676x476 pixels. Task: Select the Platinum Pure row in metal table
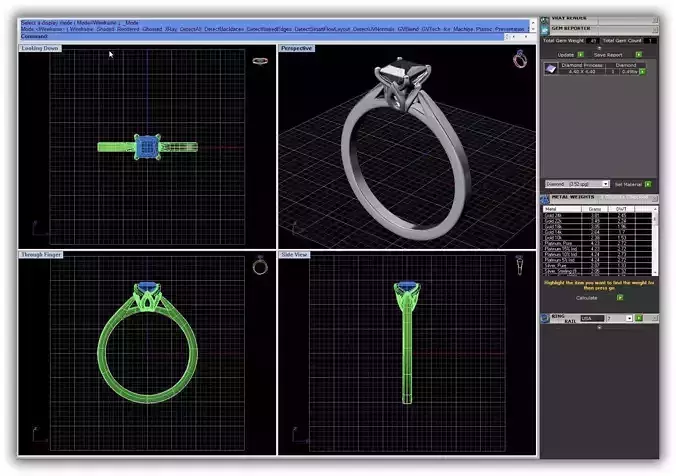[597, 243]
